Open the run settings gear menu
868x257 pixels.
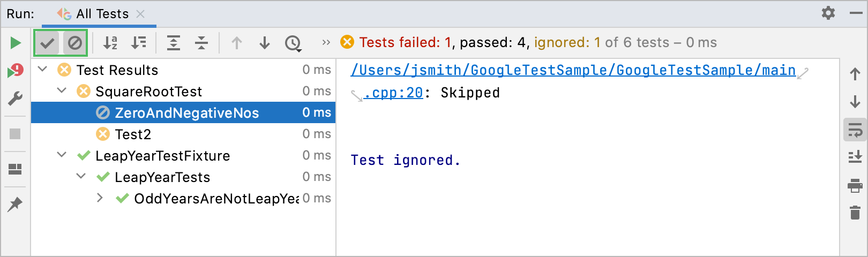828,13
